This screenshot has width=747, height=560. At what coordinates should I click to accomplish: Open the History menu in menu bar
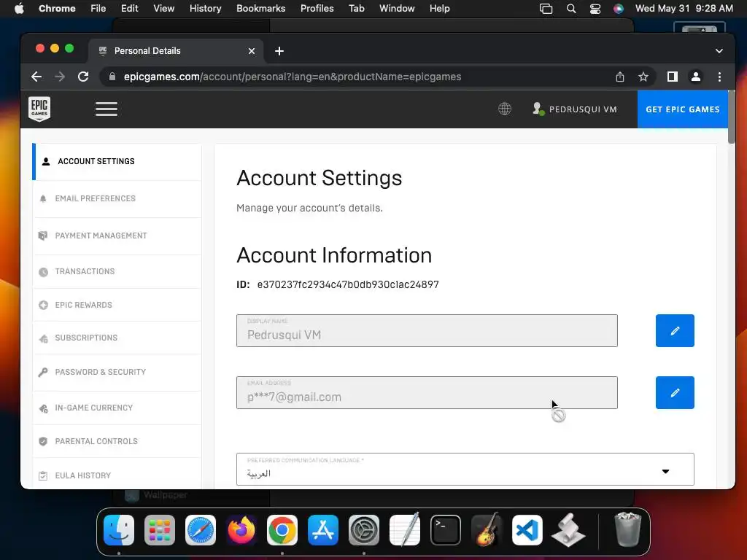[x=205, y=9]
